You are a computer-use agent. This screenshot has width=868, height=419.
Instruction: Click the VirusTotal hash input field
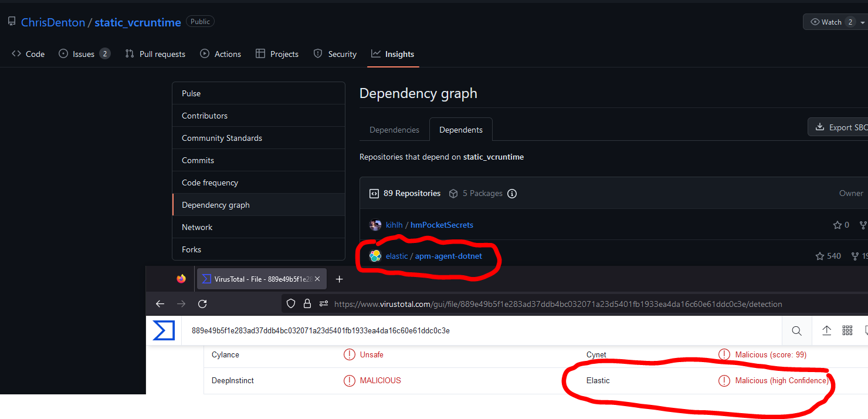click(x=411, y=330)
